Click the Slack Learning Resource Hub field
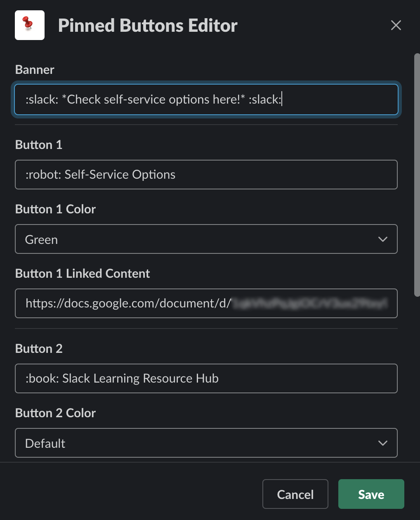 [x=206, y=378]
